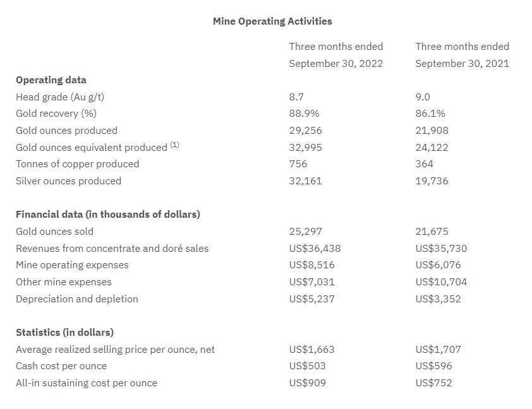The height and width of the screenshot is (409, 532).
Task: Click the Statistics (in dollars) heading
Action: click(64, 333)
